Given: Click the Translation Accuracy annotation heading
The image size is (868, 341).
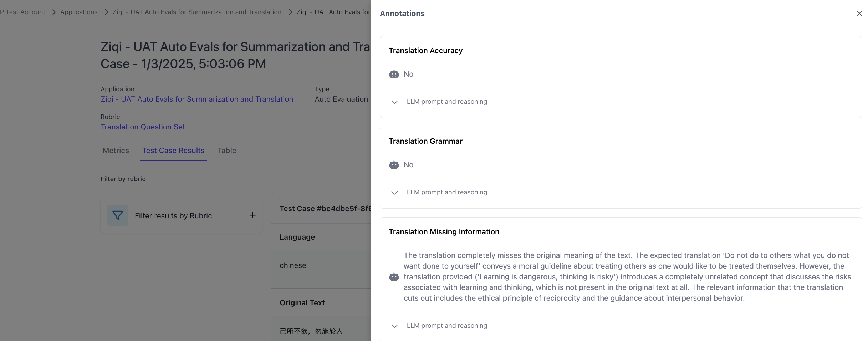Looking at the screenshot, I should click(x=425, y=51).
